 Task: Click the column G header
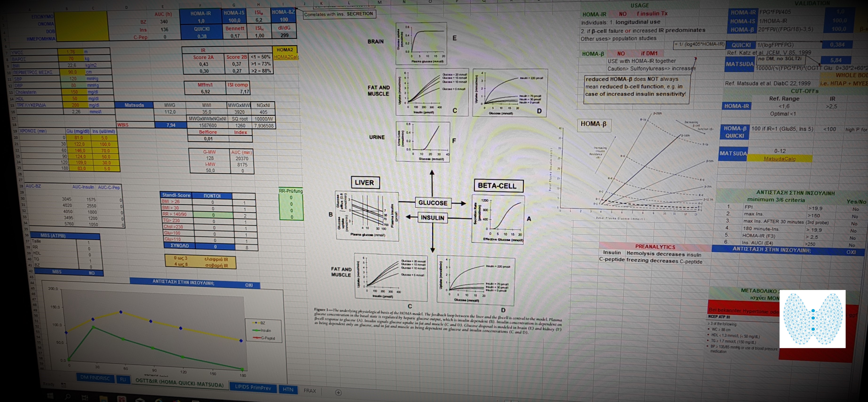(234, 5)
